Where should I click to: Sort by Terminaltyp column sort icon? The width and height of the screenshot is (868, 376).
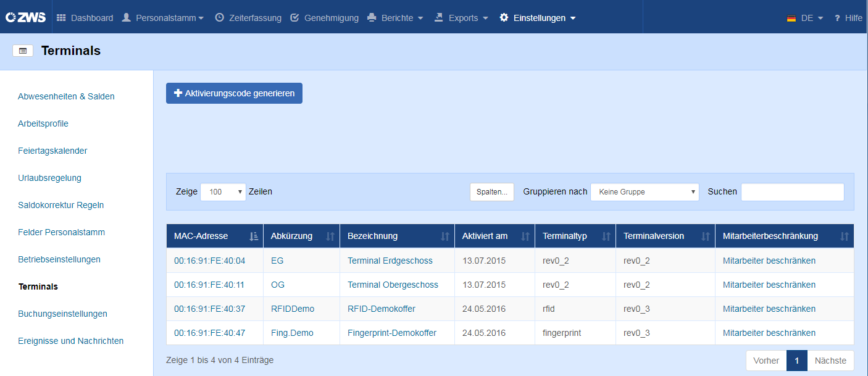[606, 236]
